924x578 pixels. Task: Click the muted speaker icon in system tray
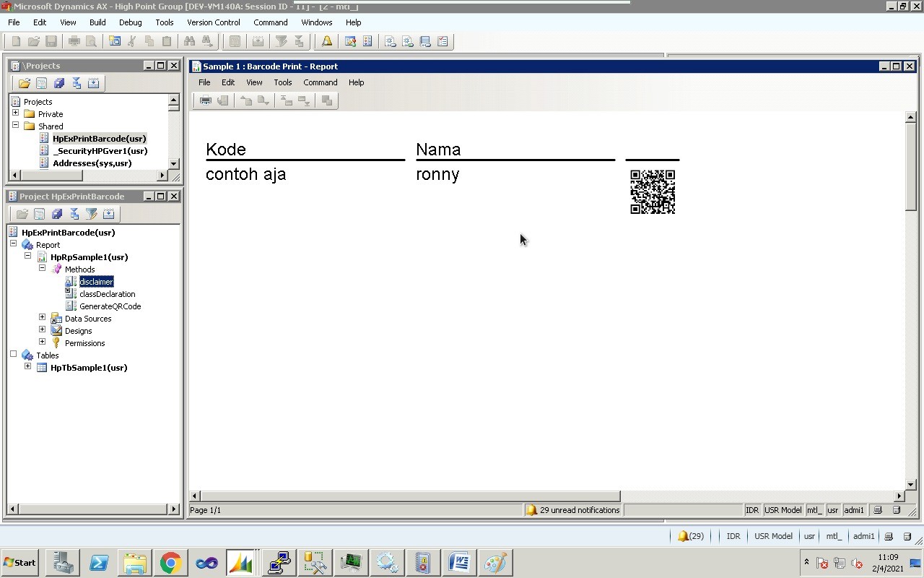pos(857,564)
